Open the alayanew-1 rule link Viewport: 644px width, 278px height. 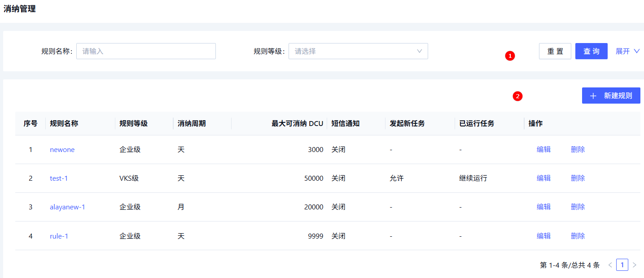click(67, 207)
